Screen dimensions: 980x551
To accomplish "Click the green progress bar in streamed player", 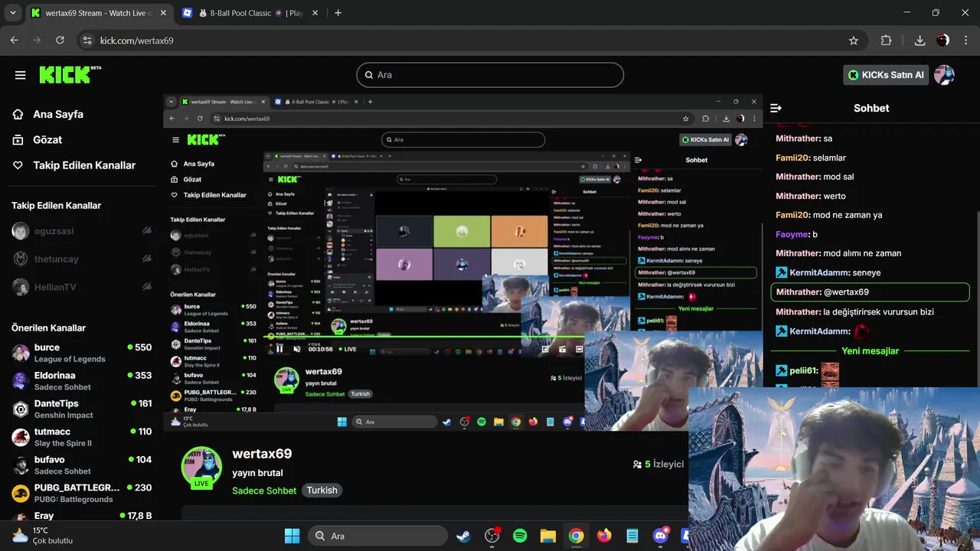I will pyautogui.click(x=423, y=337).
